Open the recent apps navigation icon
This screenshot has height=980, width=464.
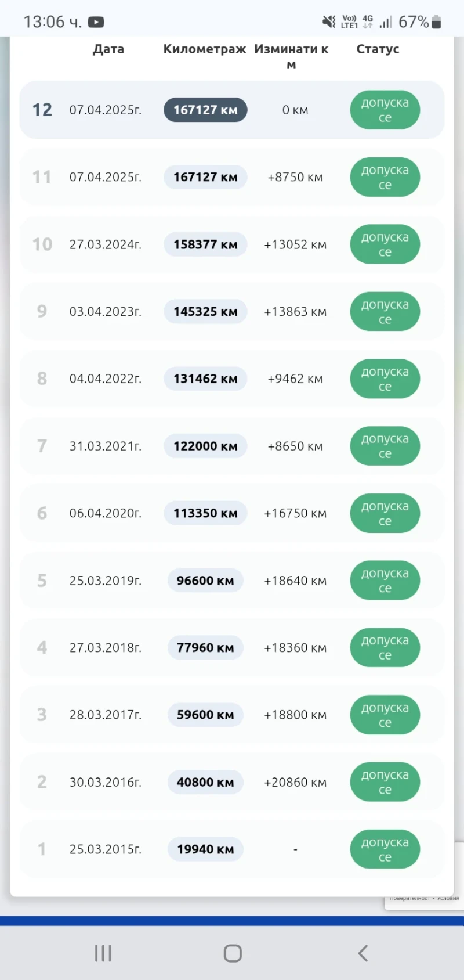coord(103,953)
